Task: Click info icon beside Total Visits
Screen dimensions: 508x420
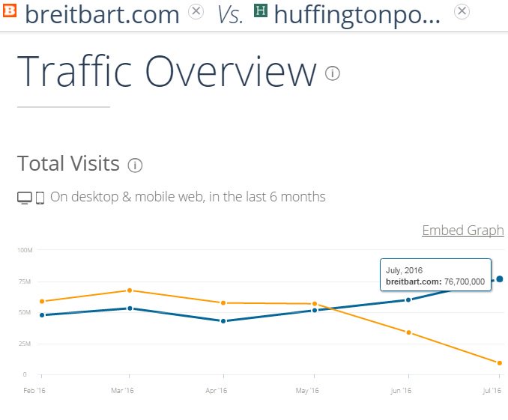Action: click(x=135, y=165)
